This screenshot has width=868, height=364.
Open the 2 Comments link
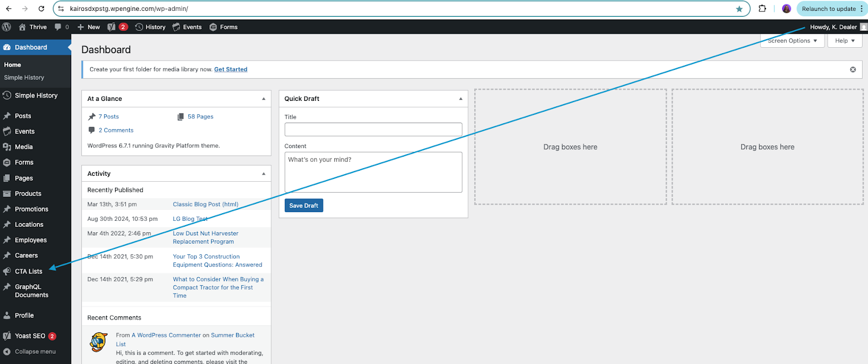point(116,130)
